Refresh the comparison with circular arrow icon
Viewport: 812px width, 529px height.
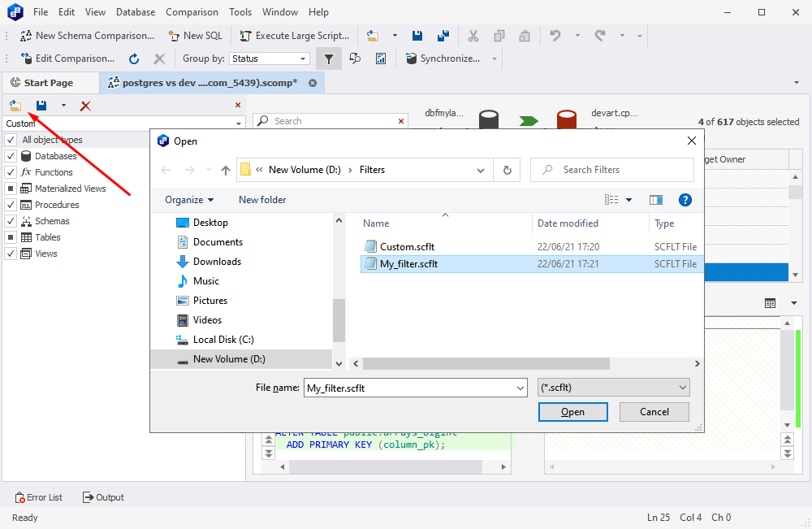134,59
